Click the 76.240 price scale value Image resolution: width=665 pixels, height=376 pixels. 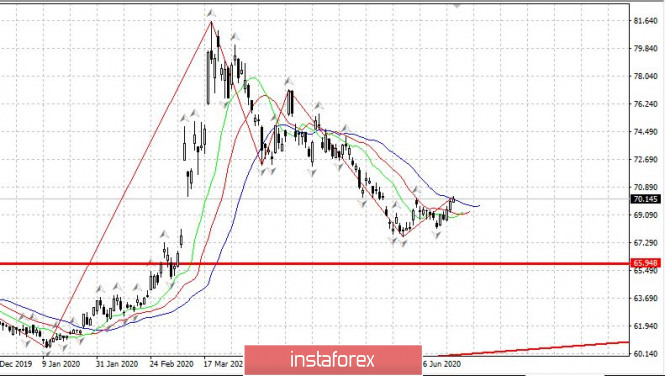point(645,104)
